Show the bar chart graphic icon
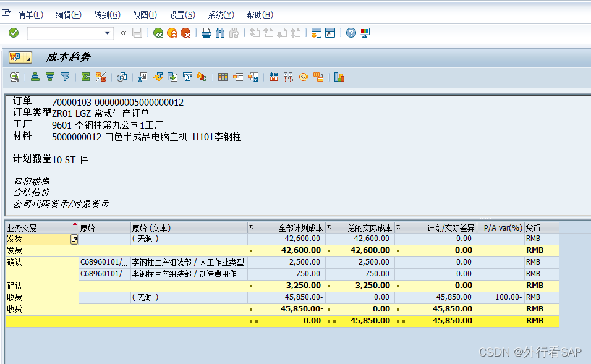 339,77
